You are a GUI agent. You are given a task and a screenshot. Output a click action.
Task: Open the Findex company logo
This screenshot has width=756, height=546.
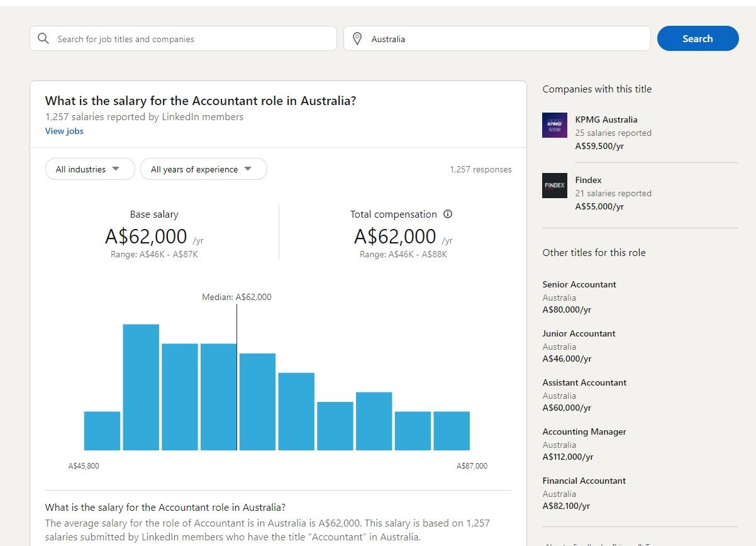tap(554, 186)
